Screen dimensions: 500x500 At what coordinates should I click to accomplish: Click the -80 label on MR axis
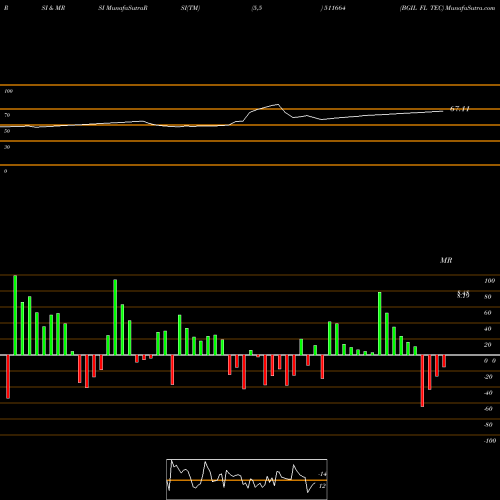(x=488, y=425)
